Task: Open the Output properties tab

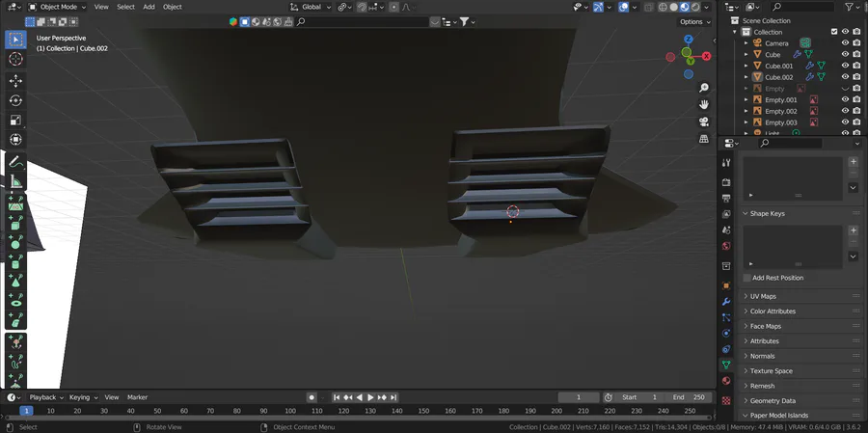Action: pos(726,198)
